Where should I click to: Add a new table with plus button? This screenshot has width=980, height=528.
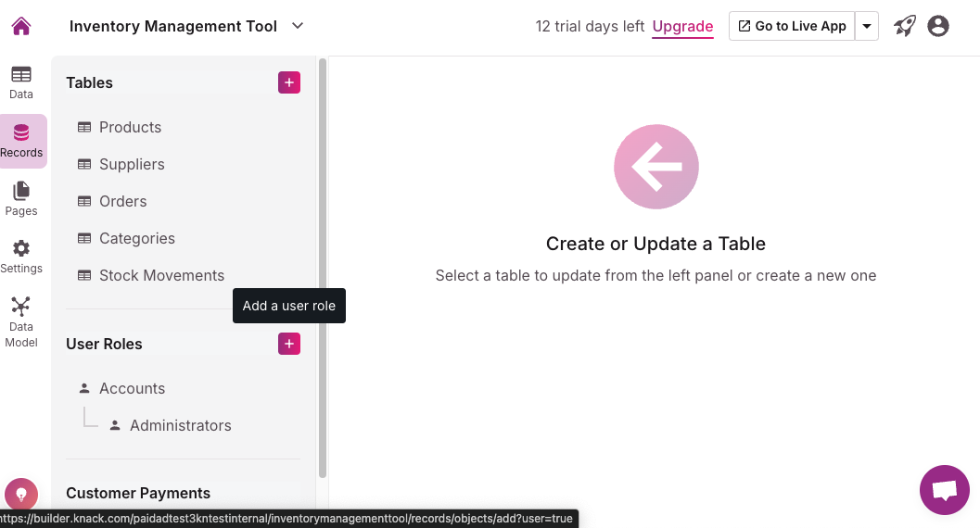click(289, 82)
